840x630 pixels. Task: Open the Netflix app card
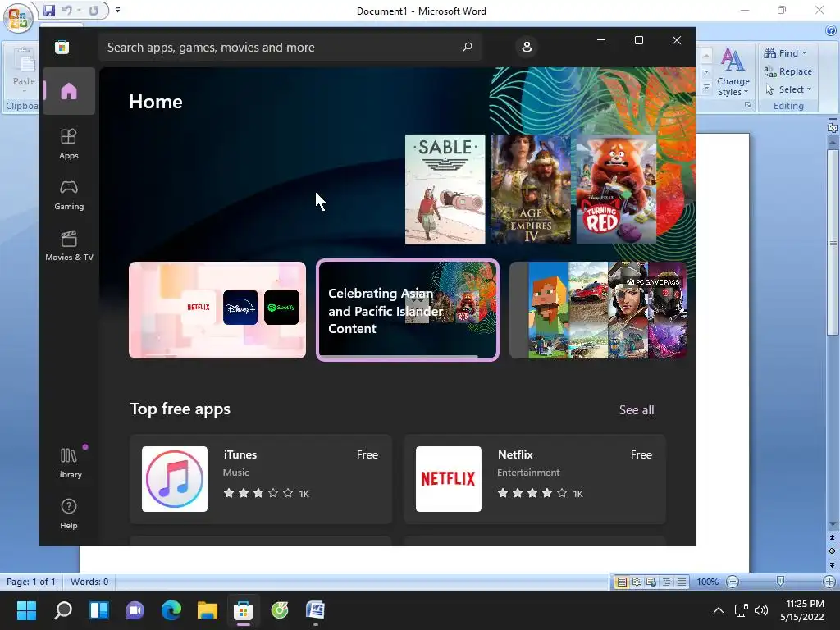[x=535, y=479]
